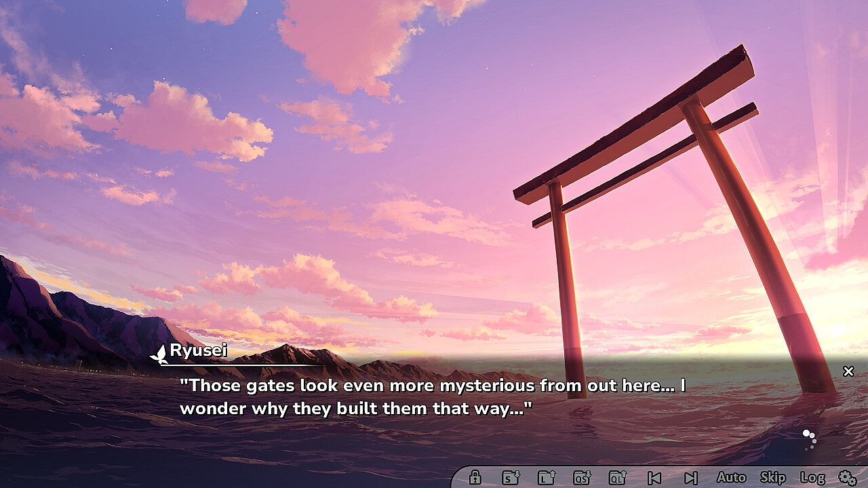Image resolution: width=868 pixels, height=488 pixels.
Task: Click the lock icon in the bottom toolbar
Action: click(x=475, y=477)
